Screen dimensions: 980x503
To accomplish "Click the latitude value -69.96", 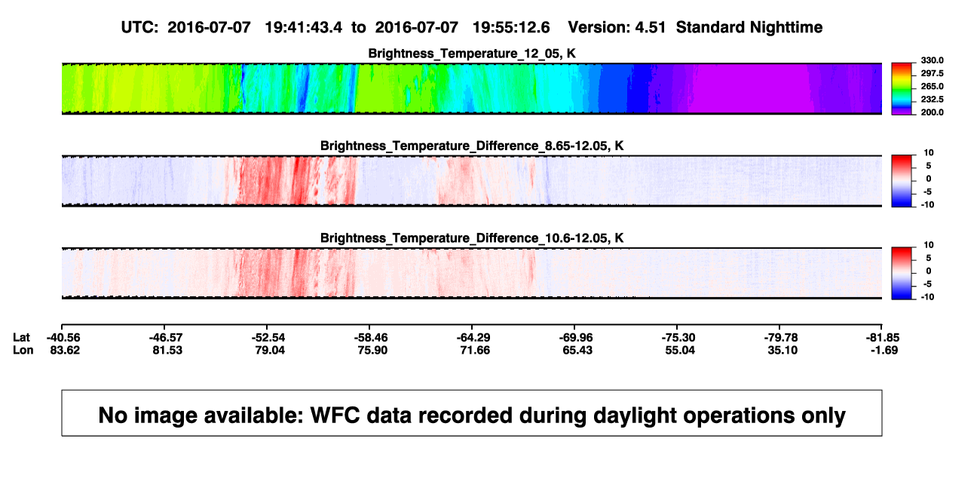I will pos(577,337).
